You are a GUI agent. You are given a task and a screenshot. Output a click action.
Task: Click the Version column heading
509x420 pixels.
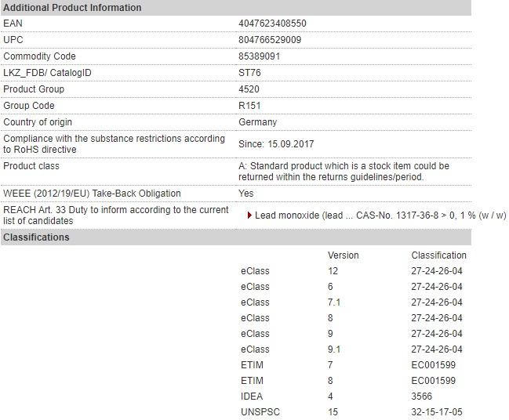(x=343, y=255)
